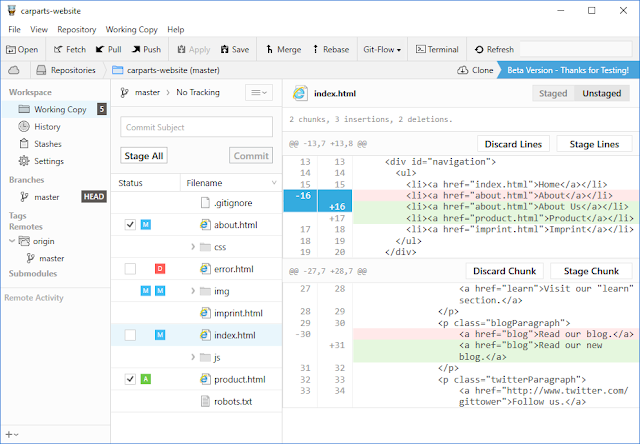Viewport: 640px width, 444px height.
Task: Click the Apply stash button
Action: [x=194, y=49]
